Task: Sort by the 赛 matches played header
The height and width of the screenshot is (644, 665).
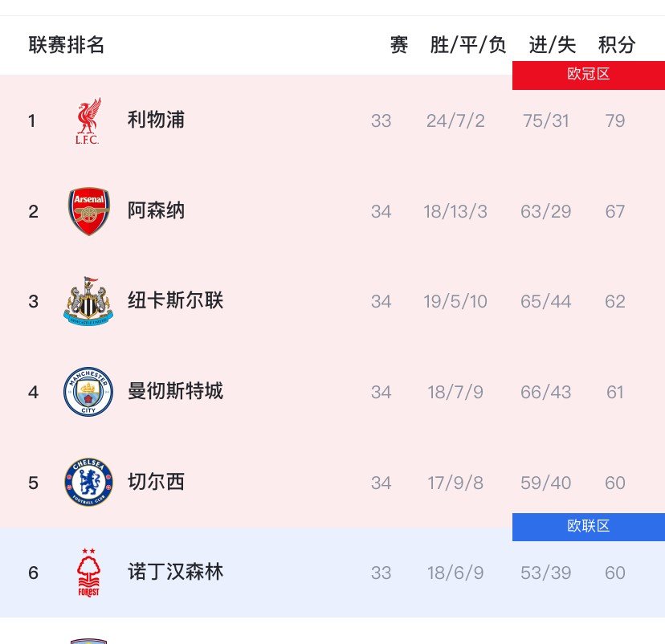Action: (x=399, y=45)
